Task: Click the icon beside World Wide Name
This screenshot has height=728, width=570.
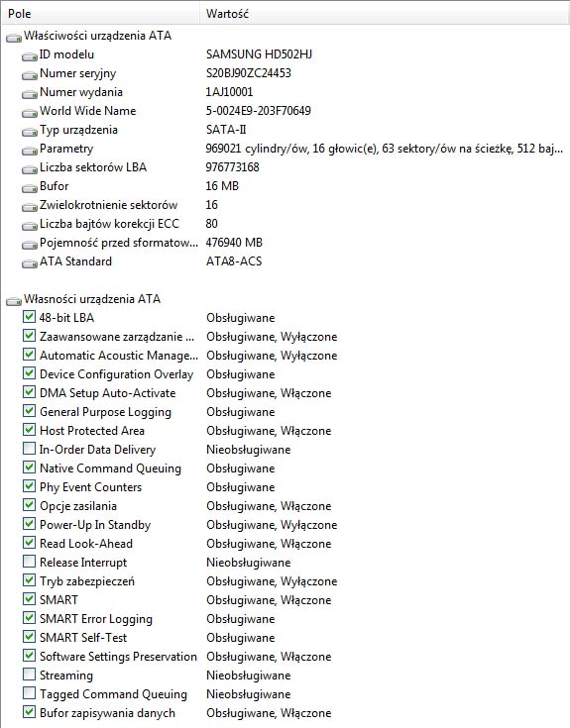Action: [30, 112]
